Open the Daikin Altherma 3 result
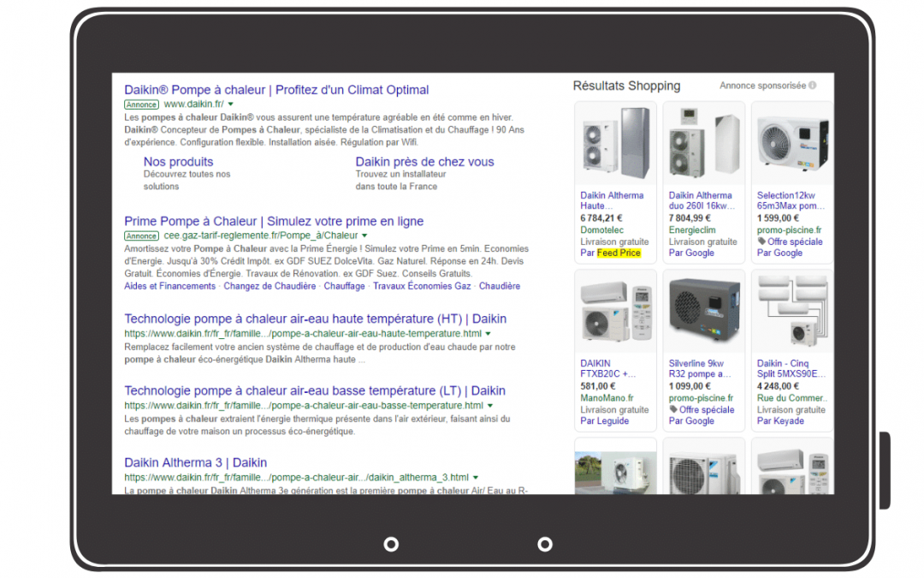The width and height of the screenshot is (924, 578). pos(196,462)
